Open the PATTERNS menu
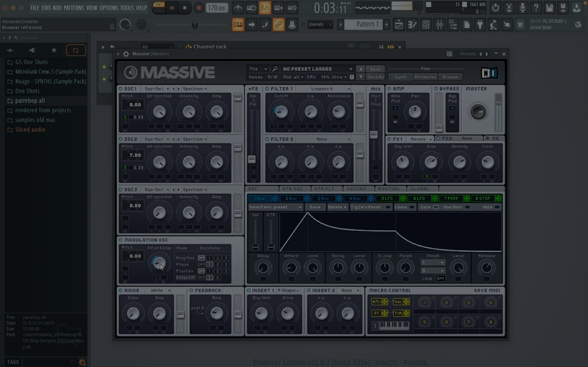The height and width of the screenshot is (367, 588). click(x=74, y=8)
